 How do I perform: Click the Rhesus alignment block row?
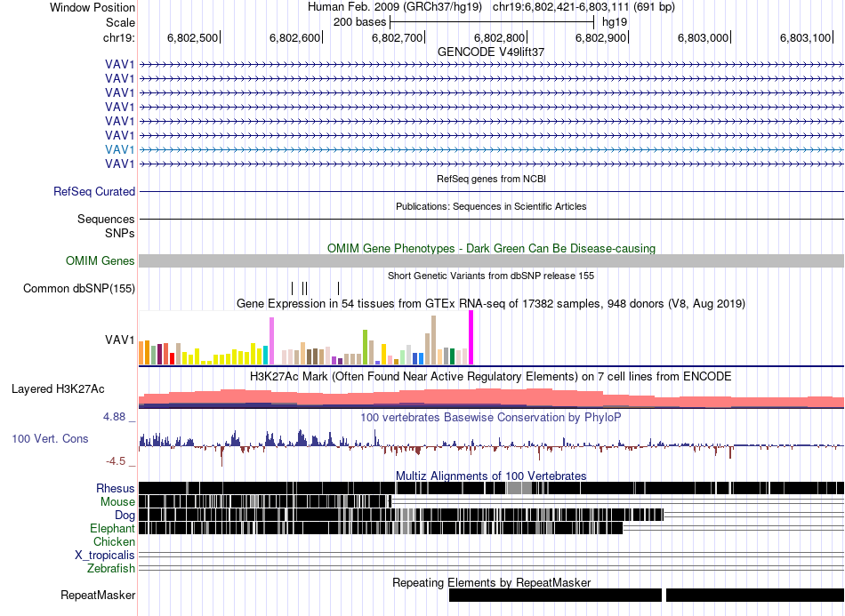(x=492, y=488)
